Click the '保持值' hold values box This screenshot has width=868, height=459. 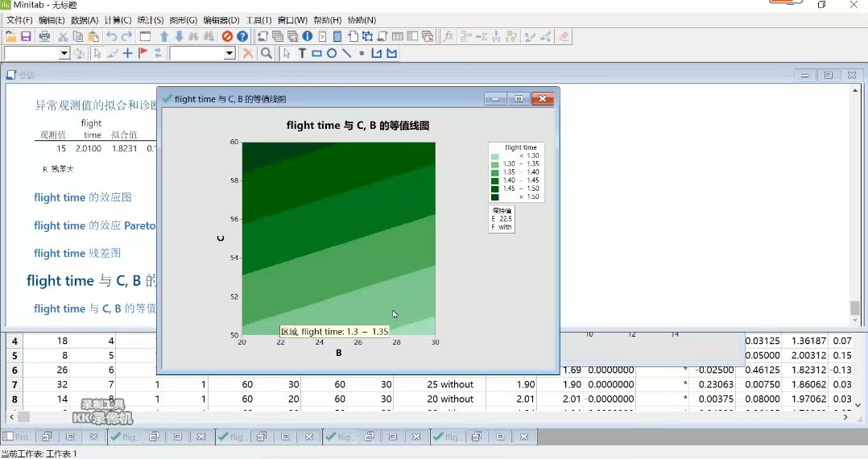click(502, 219)
